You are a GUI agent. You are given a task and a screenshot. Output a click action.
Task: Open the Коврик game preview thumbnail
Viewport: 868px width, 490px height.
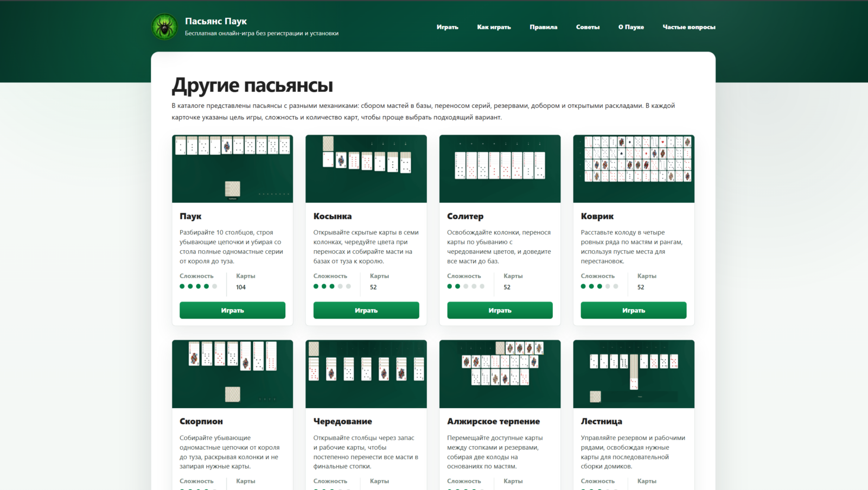click(x=634, y=169)
